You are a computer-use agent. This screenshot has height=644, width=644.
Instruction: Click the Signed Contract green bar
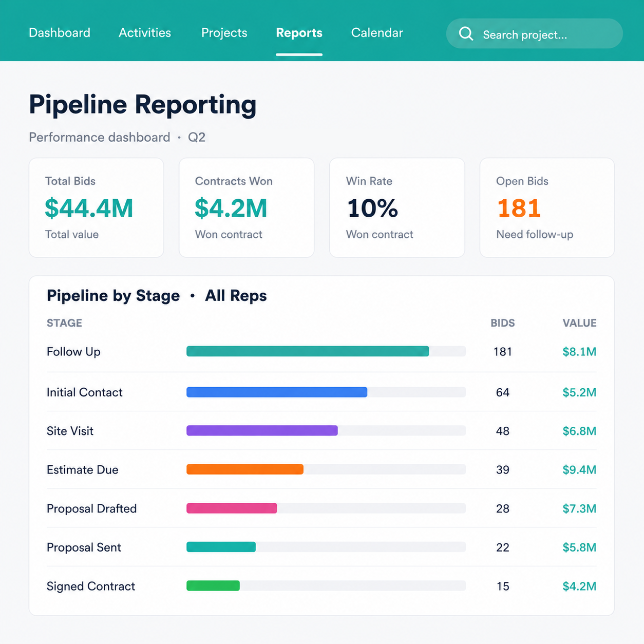pos(213,586)
